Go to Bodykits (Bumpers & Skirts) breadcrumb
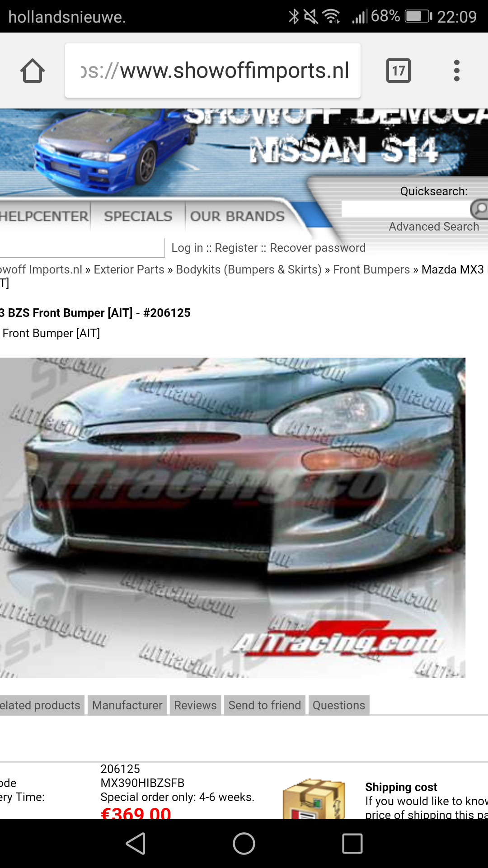The image size is (488, 868). click(x=249, y=269)
